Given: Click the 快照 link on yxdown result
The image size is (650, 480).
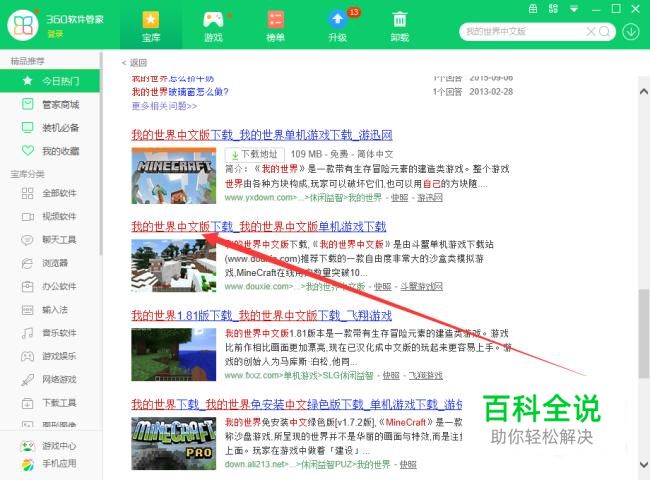Looking at the screenshot, I should tap(400, 198).
